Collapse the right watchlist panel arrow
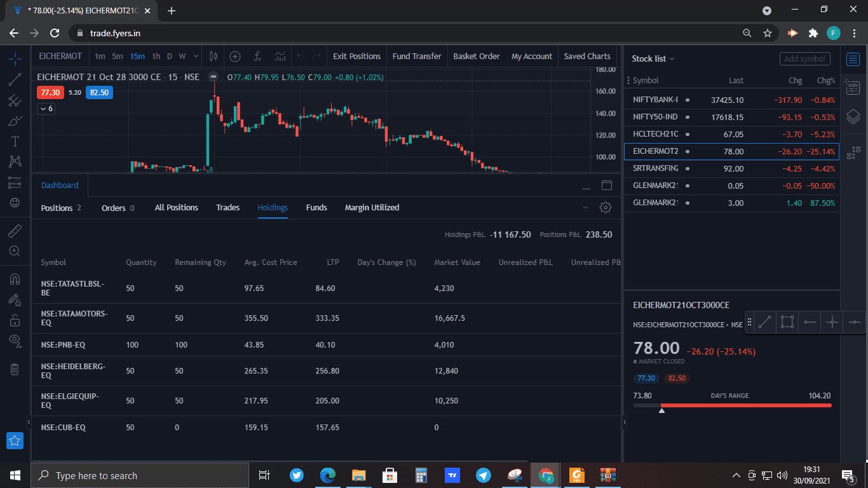868x488 pixels. click(x=624, y=421)
